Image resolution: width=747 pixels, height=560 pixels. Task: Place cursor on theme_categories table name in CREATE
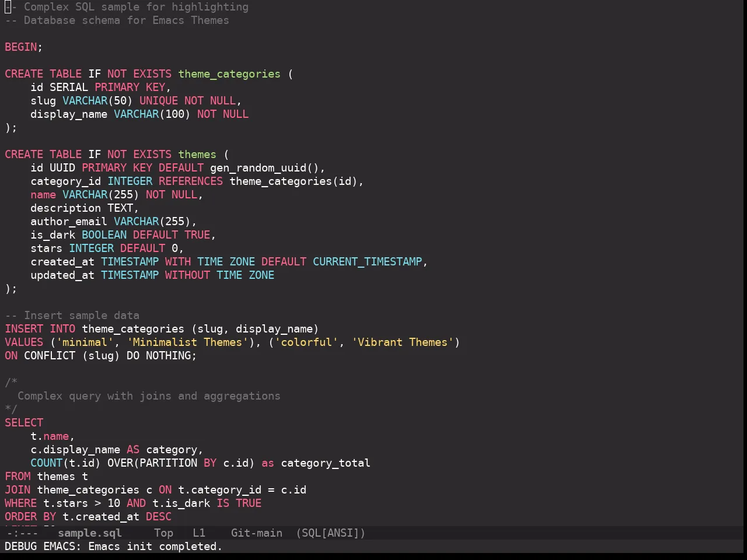tap(229, 74)
